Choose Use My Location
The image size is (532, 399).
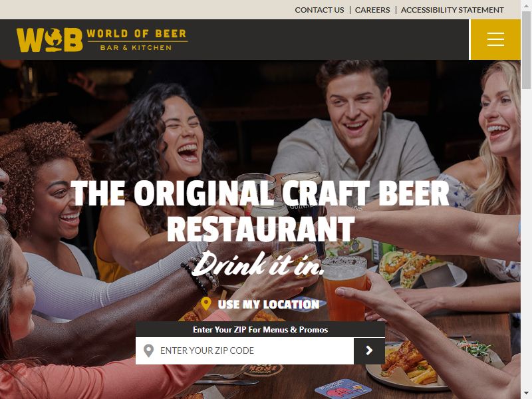(x=269, y=305)
